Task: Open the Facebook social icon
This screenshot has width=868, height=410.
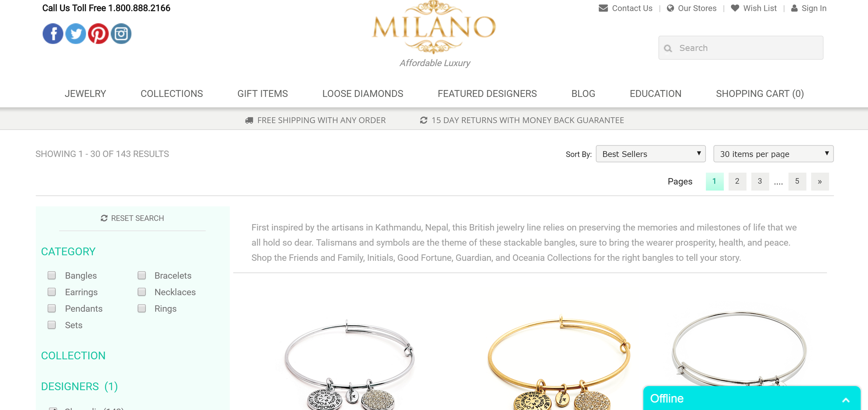Action: click(x=53, y=34)
